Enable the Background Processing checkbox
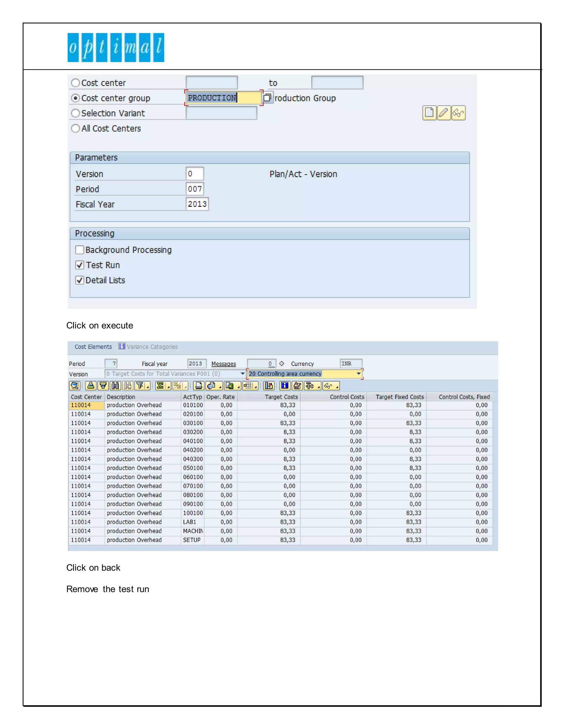Screen dimensions: 563x728 pyautogui.click(x=80, y=250)
